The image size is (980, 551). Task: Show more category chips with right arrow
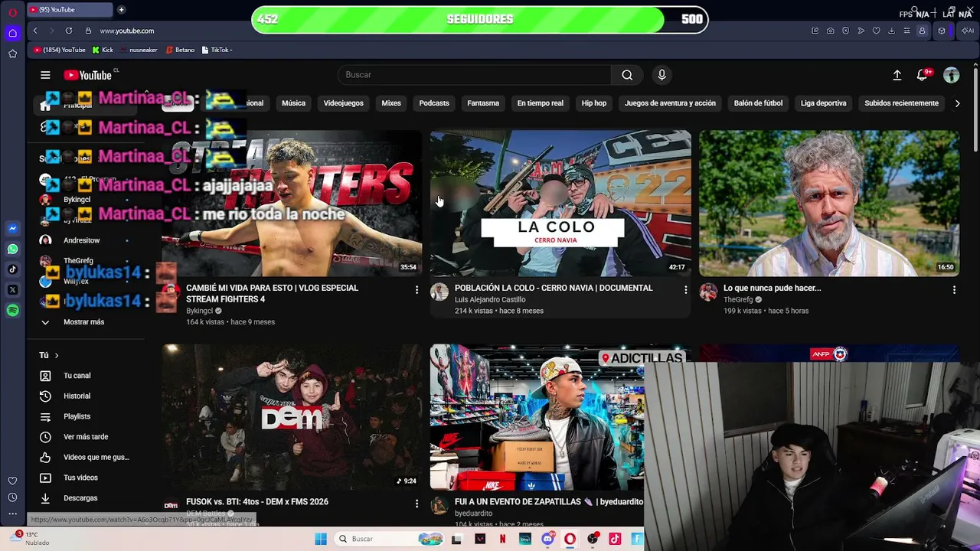point(957,103)
